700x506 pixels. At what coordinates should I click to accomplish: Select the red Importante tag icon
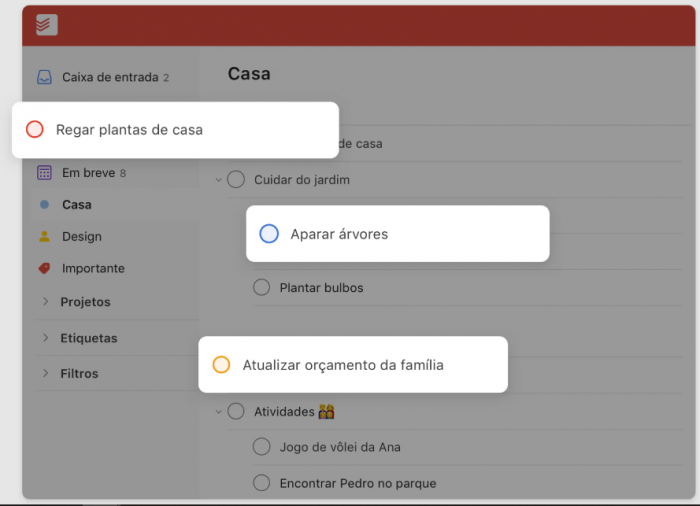44,268
